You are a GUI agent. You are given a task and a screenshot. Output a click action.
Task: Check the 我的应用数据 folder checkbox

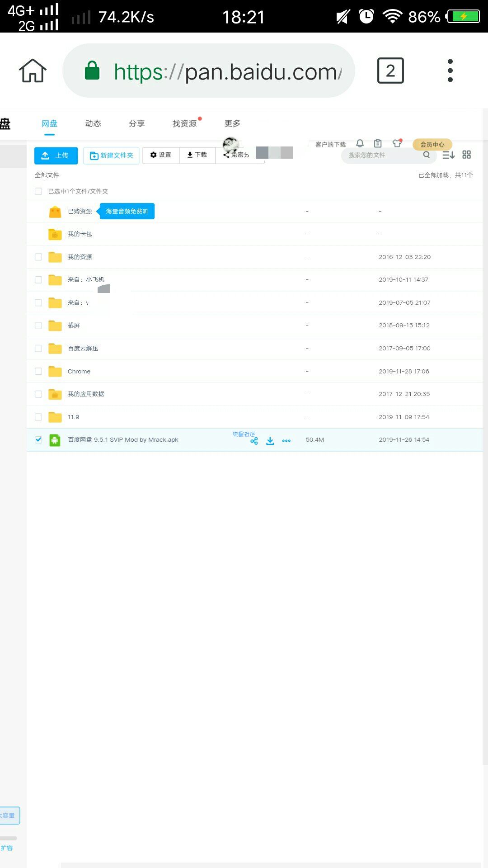(x=38, y=394)
